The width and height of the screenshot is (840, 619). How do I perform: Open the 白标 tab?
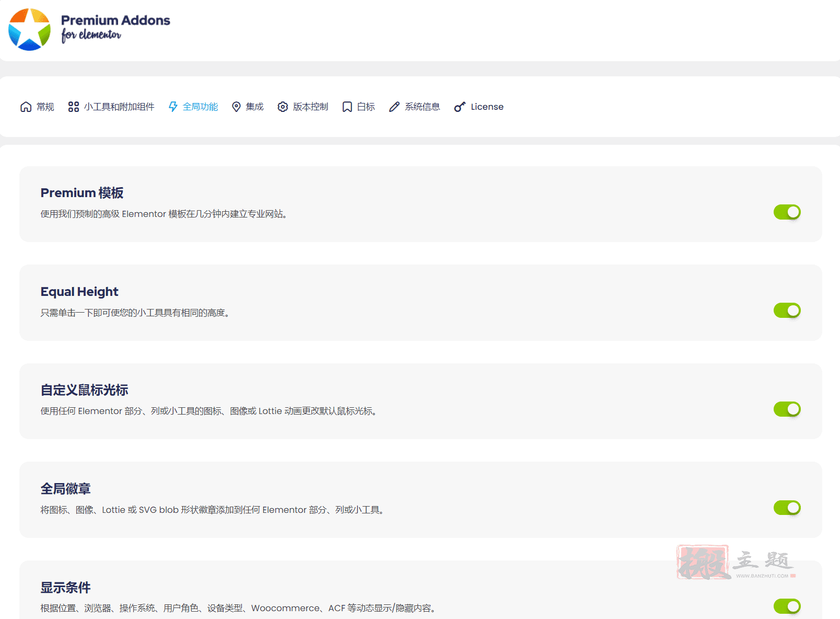click(358, 107)
